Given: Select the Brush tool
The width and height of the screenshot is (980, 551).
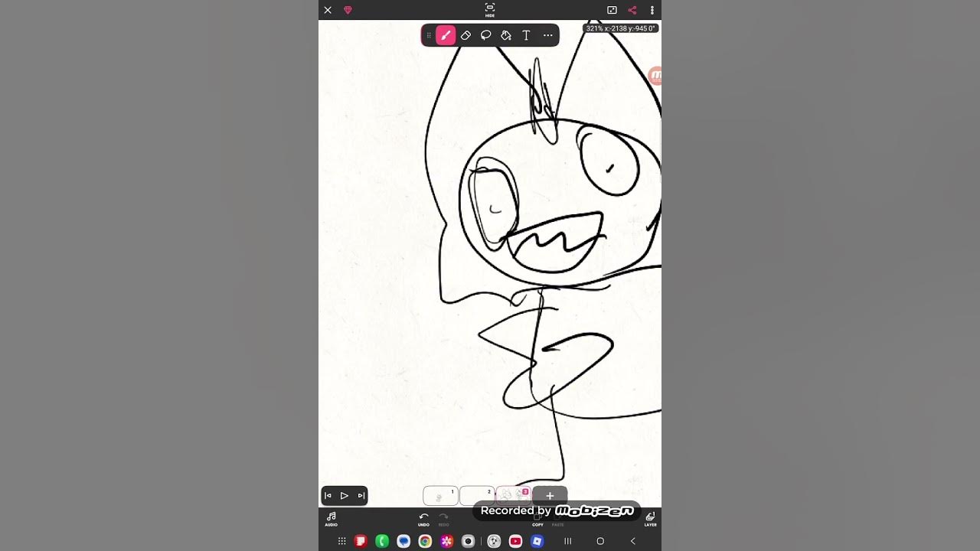Looking at the screenshot, I should click(446, 35).
